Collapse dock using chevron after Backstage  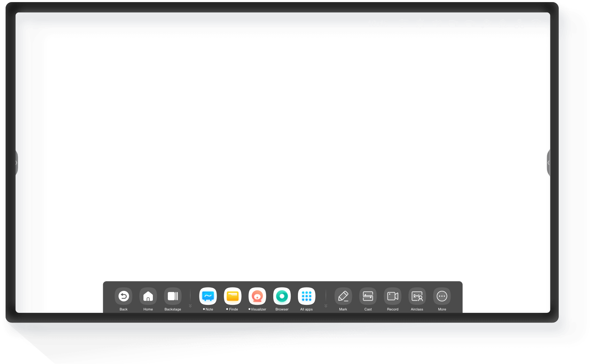(x=190, y=306)
